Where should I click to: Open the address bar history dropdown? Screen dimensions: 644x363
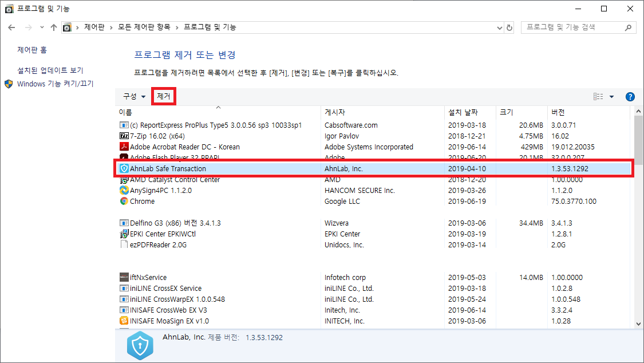tap(499, 27)
